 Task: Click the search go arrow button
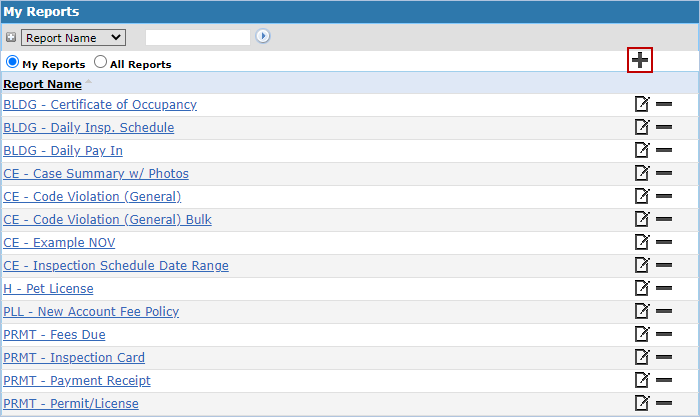(x=263, y=37)
